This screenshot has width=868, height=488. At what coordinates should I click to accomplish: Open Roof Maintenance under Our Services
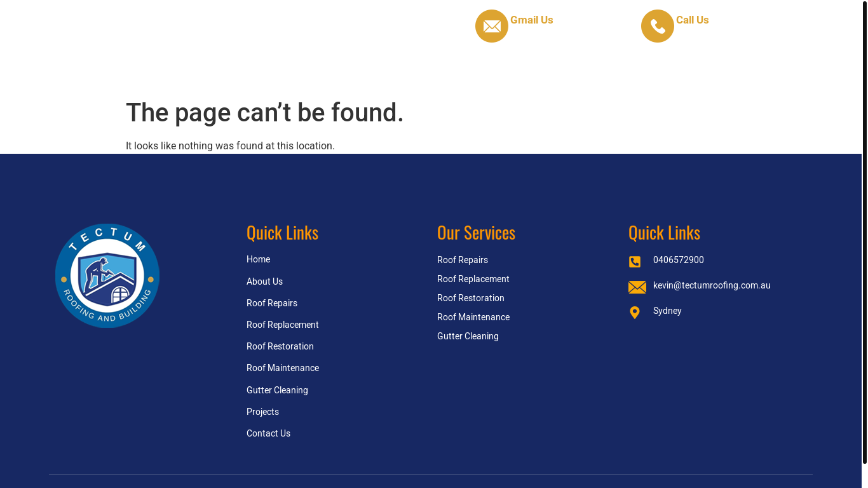pos(473,317)
